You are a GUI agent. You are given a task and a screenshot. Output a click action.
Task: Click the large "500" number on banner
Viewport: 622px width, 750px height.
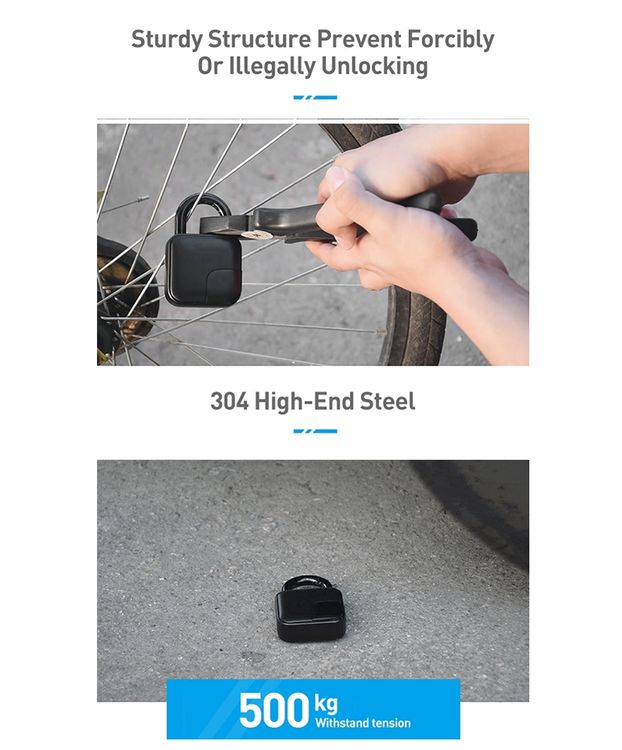274,710
